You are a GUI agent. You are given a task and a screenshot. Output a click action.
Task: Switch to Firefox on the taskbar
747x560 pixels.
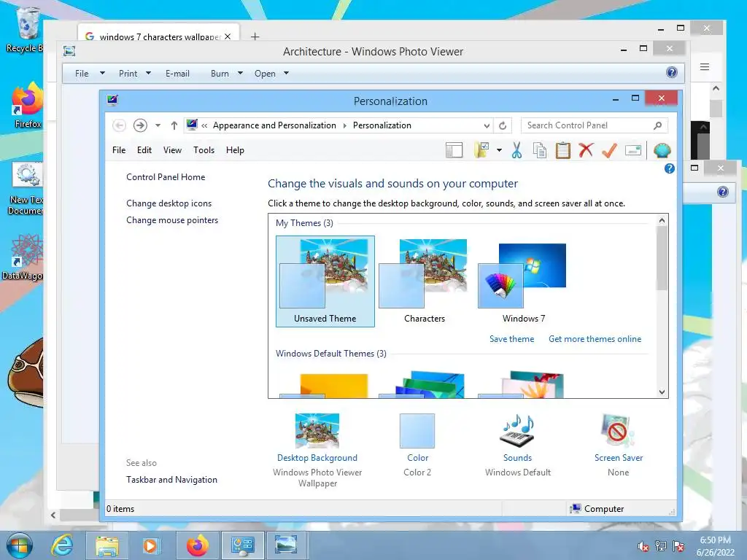pyautogui.click(x=198, y=545)
